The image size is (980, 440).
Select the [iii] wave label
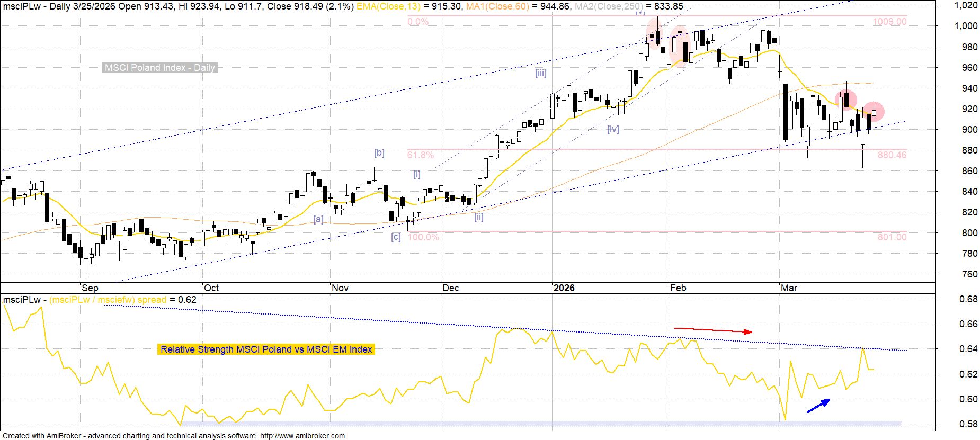[x=540, y=74]
